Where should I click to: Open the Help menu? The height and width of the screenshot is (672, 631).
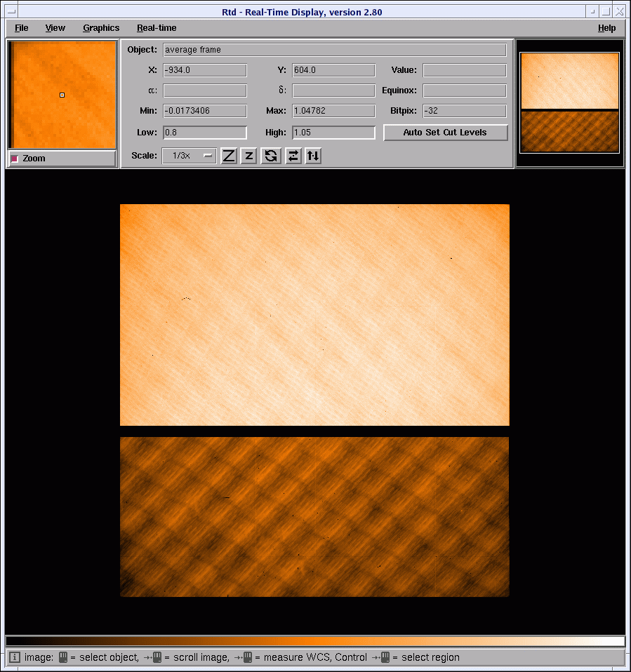pos(606,28)
